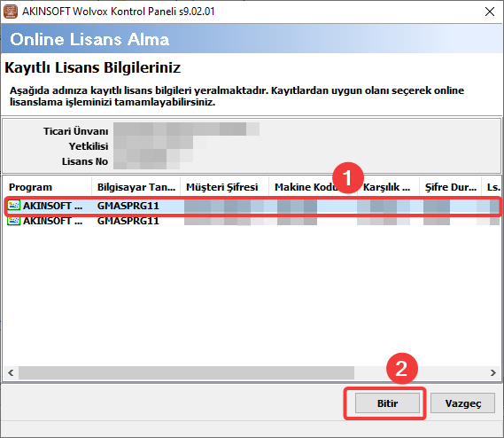504x438 pixels.
Task: Click the horizontal scrollbar thumb
Action: click(186, 372)
